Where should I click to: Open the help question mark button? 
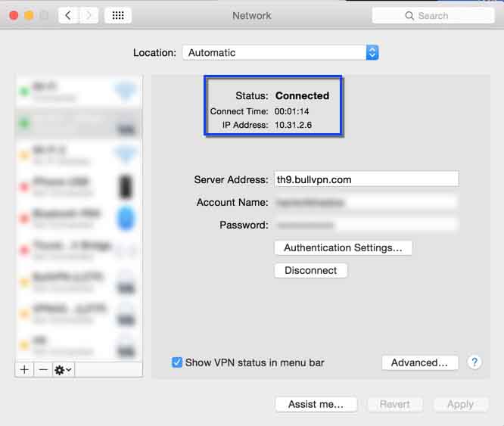click(x=474, y=362)
